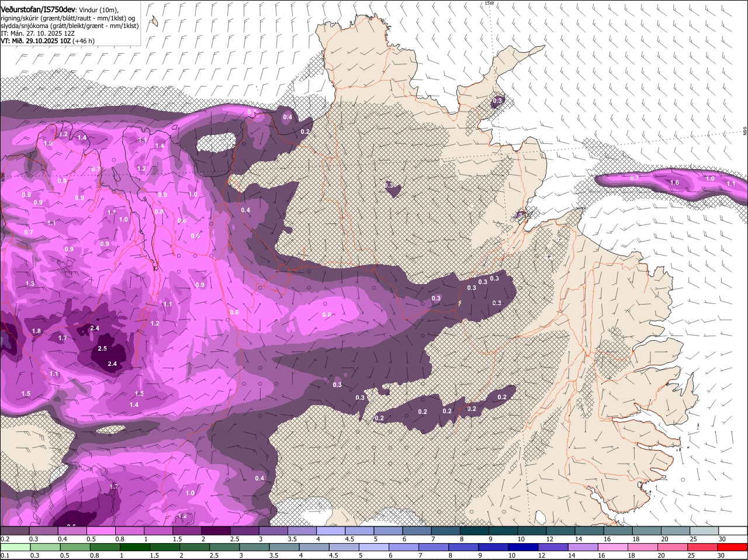Click the '1.6' value on the map

674,183
